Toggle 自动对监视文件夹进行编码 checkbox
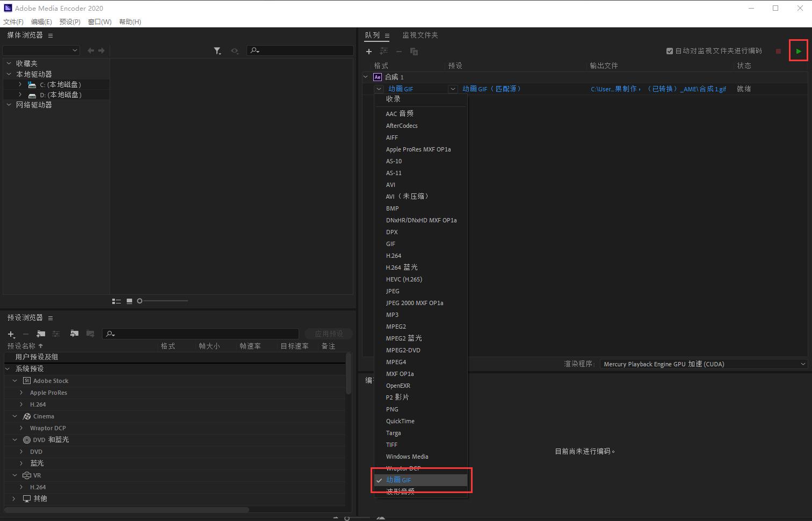Screen dimensions: 812x521 (670, 51)
